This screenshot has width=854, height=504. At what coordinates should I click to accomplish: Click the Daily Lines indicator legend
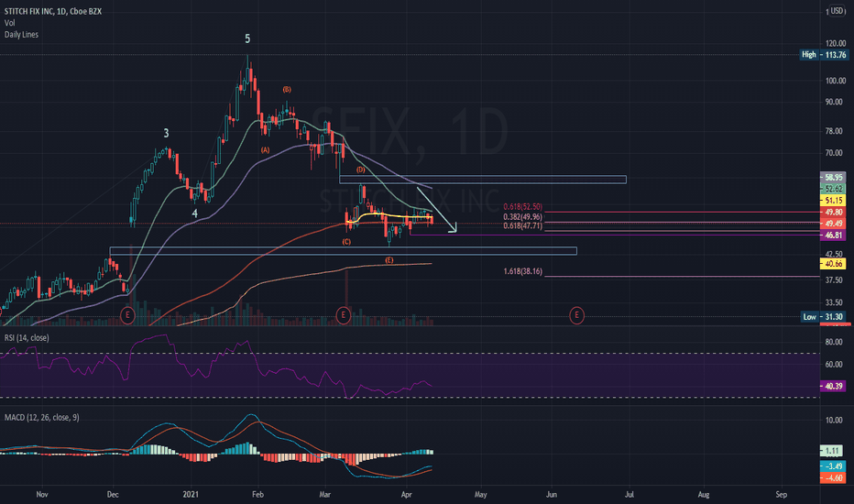[21, 34]
